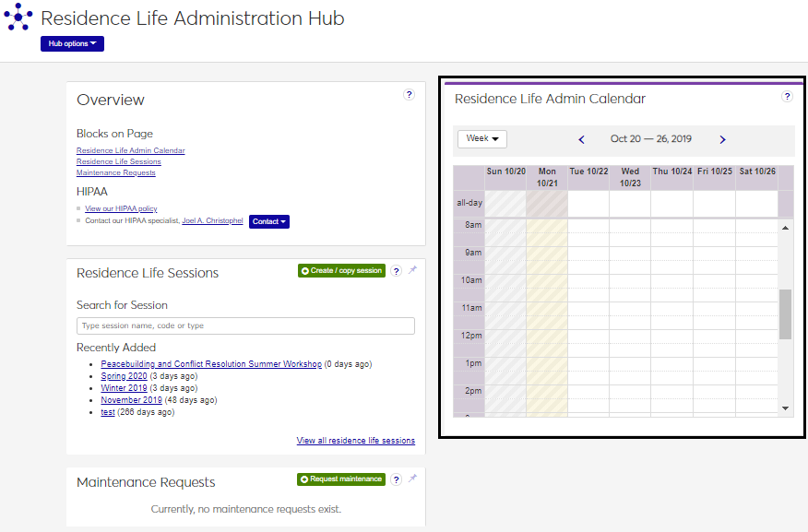Click the Residence Life Hub logo icon
The image size is (808, 532).
click(x=18, y=18)
